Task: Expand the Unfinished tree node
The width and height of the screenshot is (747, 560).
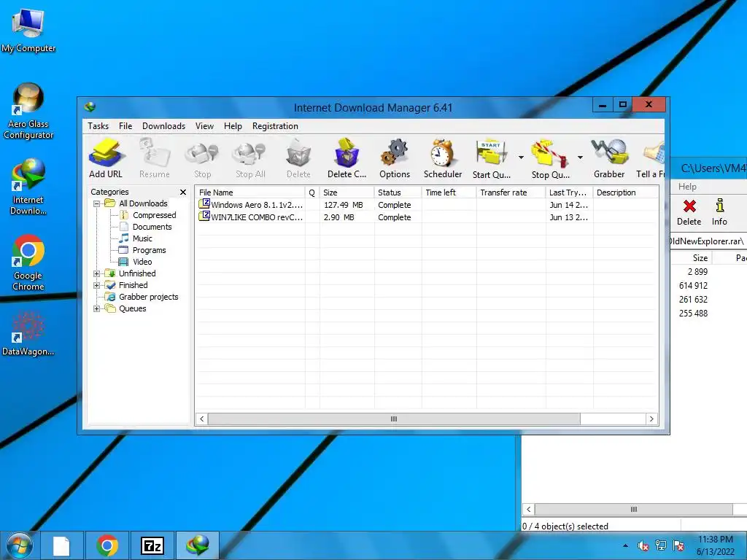Action: tap(97, 273)
